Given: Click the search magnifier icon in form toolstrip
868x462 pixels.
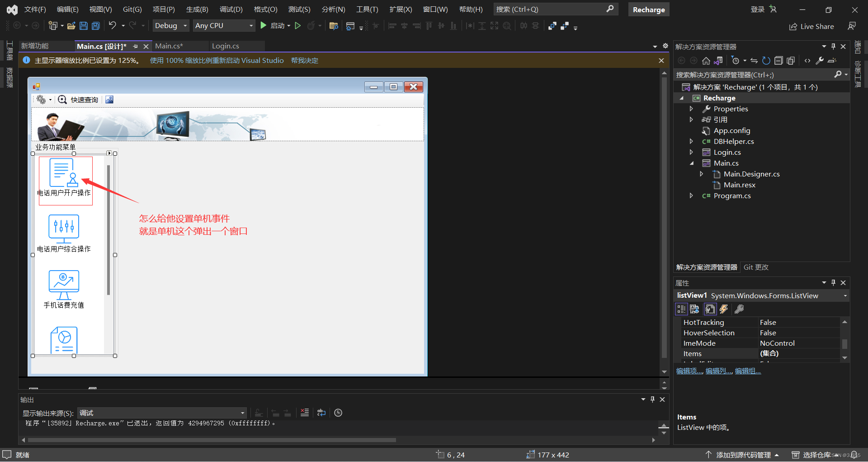Looking at the screenshot, I should tap(62, 100).
